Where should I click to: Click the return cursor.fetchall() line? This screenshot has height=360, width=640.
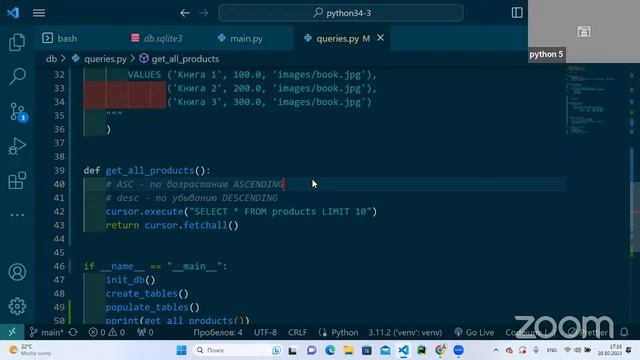[172, 225]
